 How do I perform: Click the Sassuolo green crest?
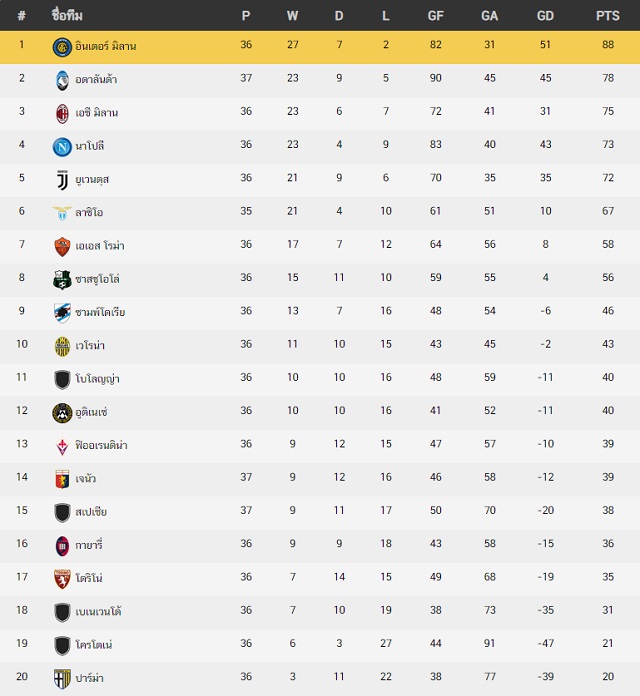tap(62, 280)
